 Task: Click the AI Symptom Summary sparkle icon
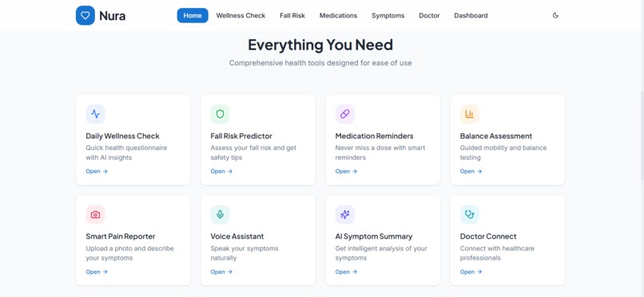(x=345, y=215)
